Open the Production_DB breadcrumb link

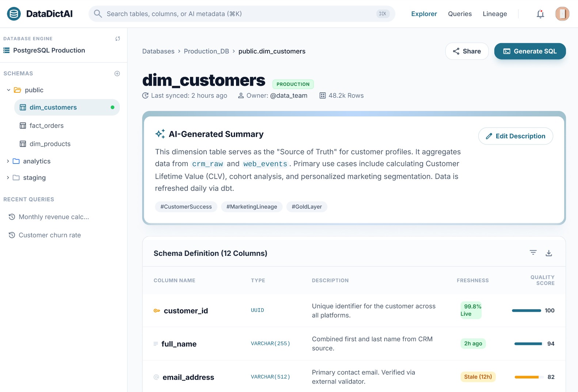(x=206, y=51)
